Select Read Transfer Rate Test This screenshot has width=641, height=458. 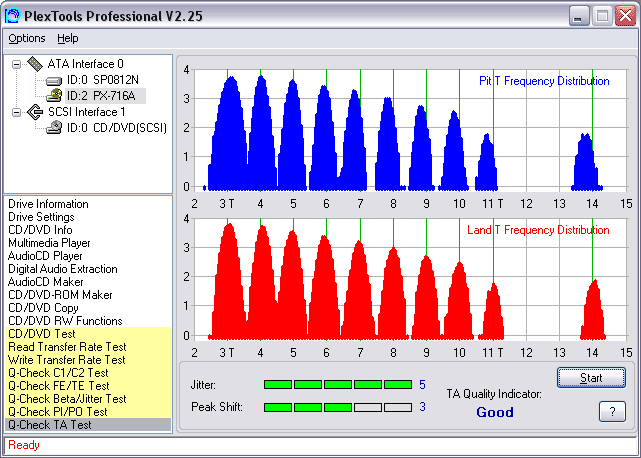pyautogui.click(x=87, y=347)
